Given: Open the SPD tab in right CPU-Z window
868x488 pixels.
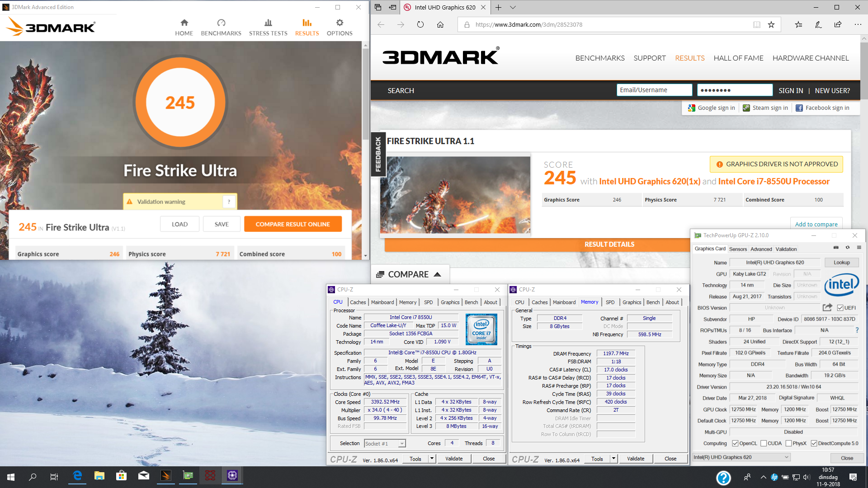Looking at the screenshot, I should 610,302.
